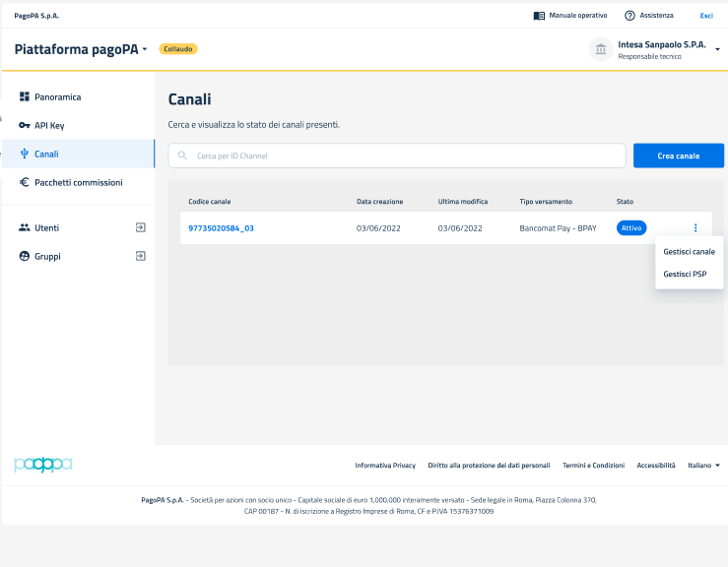Click the Canali plug icon in sidebar
728x567 pixels.
pos(25,154)
